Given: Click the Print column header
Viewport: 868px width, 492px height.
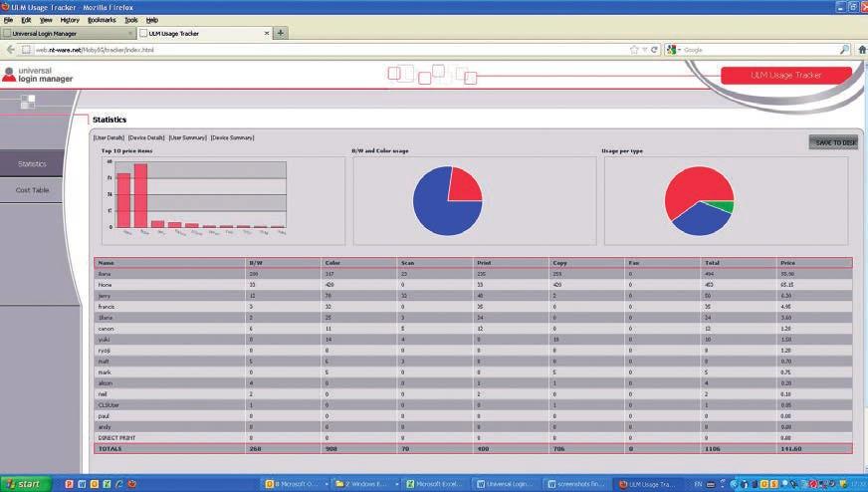Looking at the screenshot, I should coord(484,263).
